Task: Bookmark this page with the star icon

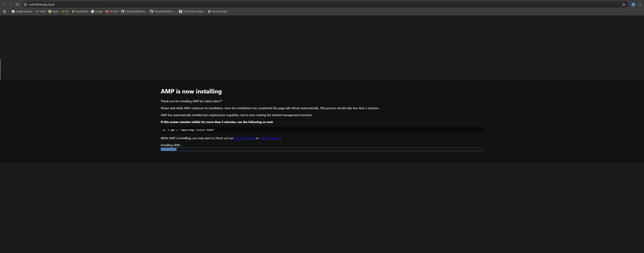Action: (624, 5)
